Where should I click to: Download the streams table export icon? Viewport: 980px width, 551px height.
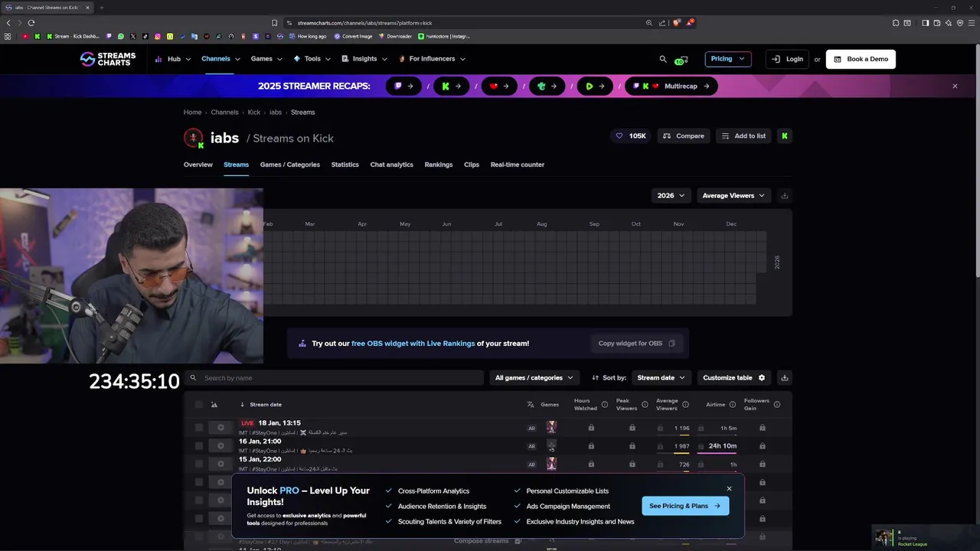pyautogui.click(x=784, y=378)
